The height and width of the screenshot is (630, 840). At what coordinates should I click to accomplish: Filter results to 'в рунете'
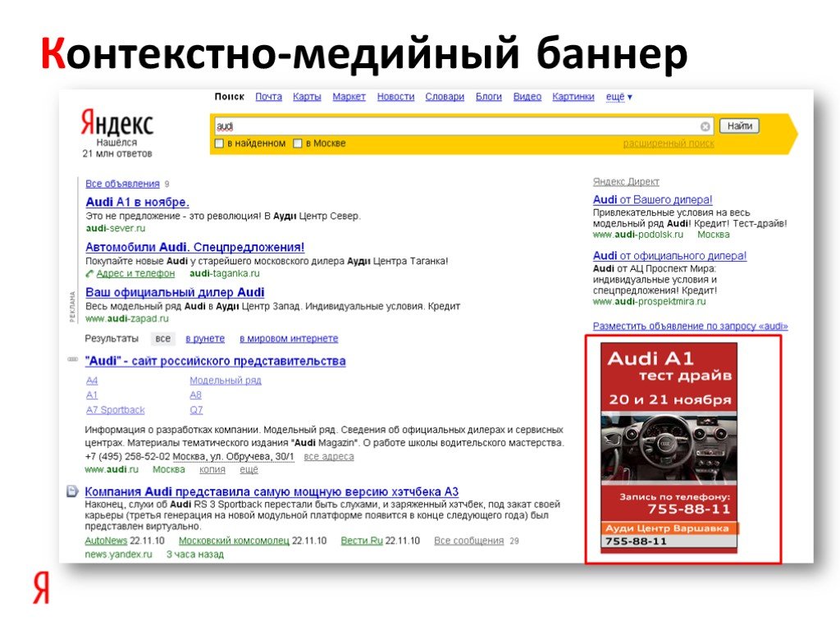pos(205,339)
